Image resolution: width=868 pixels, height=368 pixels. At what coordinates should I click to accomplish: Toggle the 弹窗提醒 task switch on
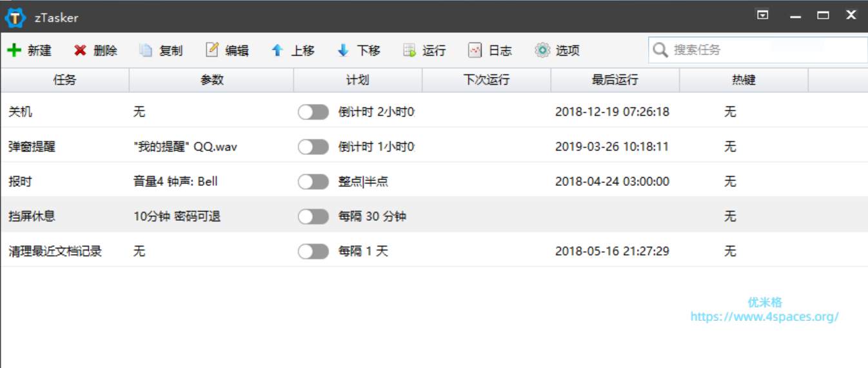pyautogui.click(x=313, y=147)
